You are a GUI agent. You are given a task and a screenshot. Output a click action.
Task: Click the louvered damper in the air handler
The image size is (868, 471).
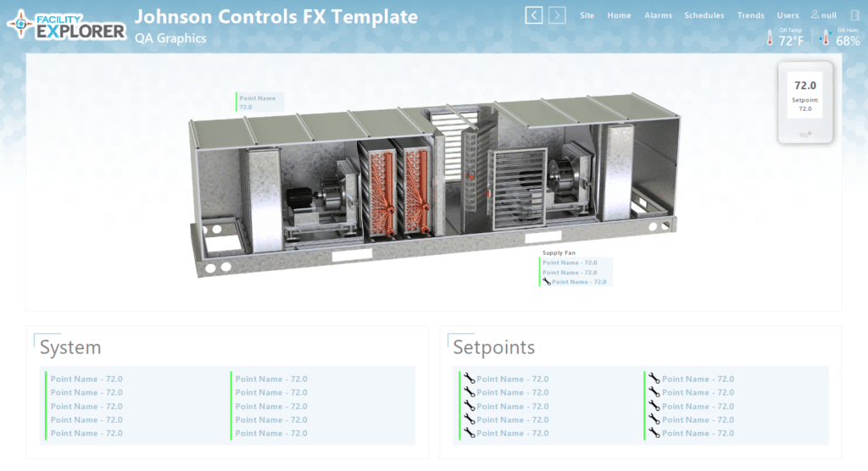tap(518, 188)
